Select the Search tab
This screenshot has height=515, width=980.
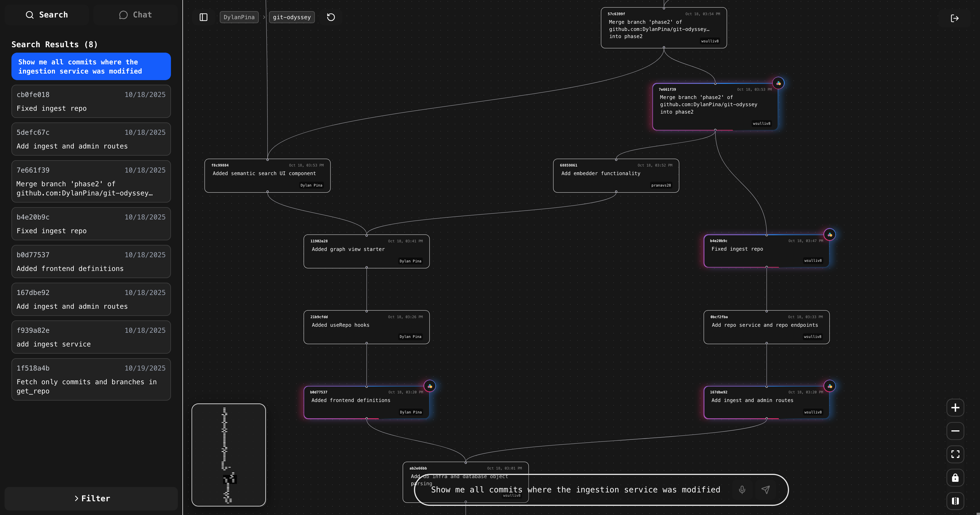[x=46, y=15]
